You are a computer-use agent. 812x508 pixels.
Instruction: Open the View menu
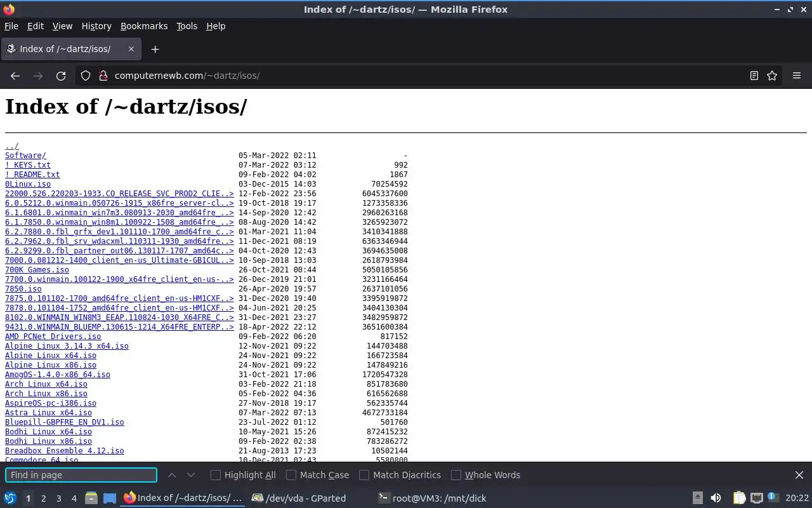coord(62,26)
